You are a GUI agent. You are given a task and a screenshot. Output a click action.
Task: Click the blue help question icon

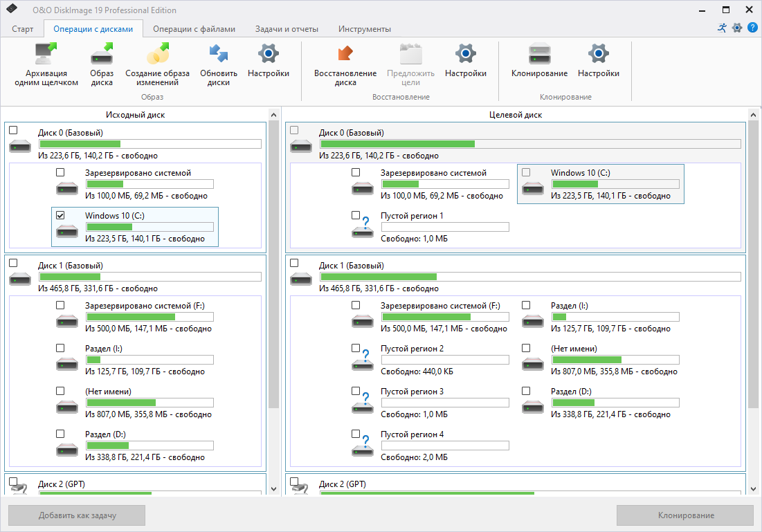click(x=752, y=28)
